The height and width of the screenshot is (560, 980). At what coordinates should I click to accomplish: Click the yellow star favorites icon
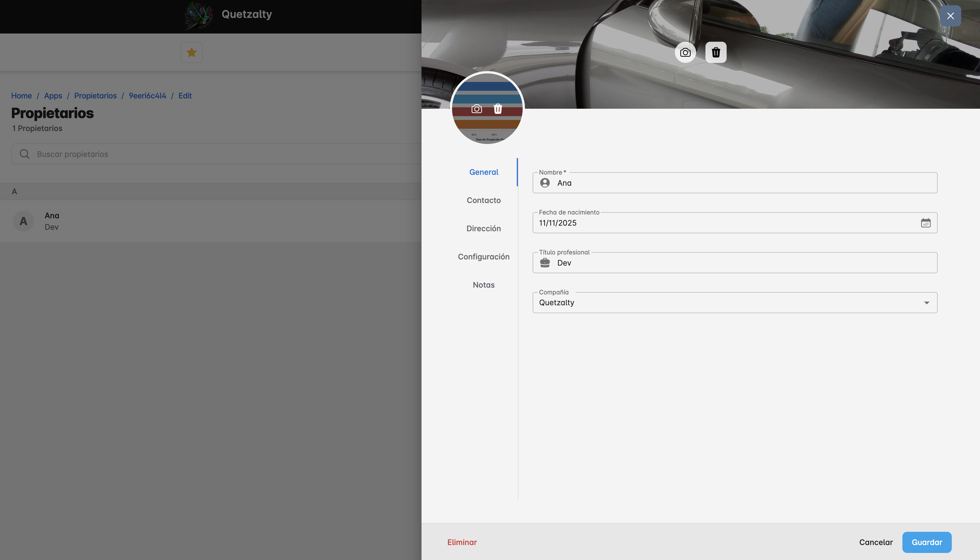coord(192,52)
